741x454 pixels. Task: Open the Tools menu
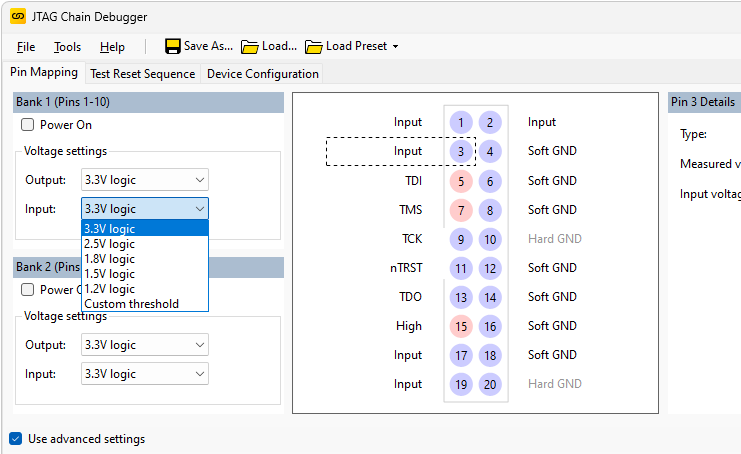pos(67,47)
